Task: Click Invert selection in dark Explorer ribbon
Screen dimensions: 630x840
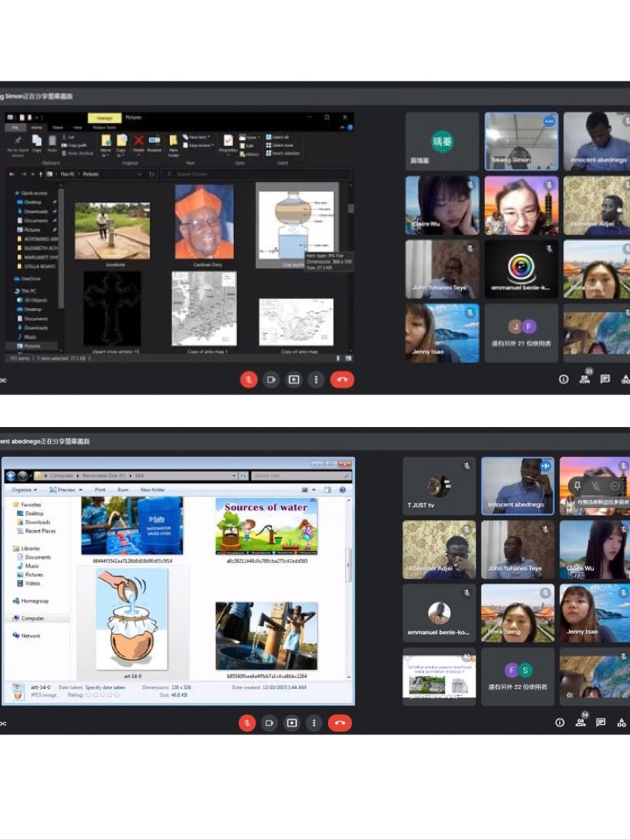Action: [283, 154]
